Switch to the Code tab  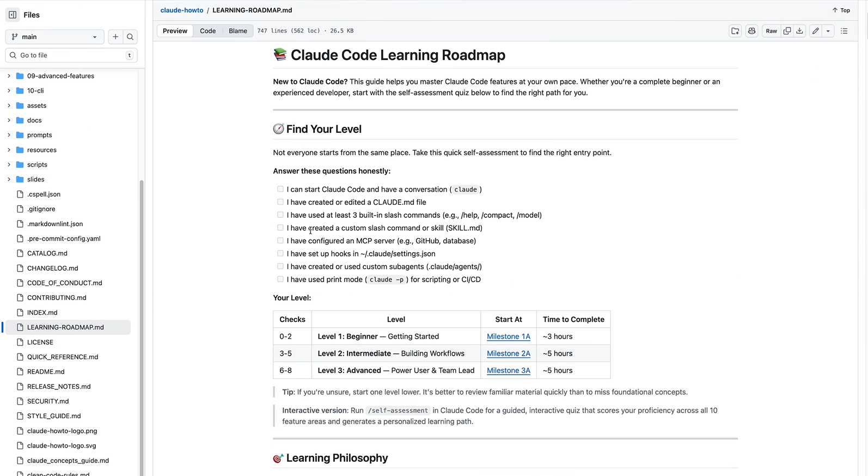[x=207, y=31]
